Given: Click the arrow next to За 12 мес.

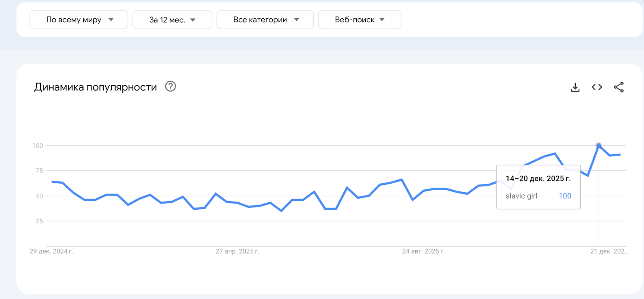Looking at the screenshot, I should point(193,20).
